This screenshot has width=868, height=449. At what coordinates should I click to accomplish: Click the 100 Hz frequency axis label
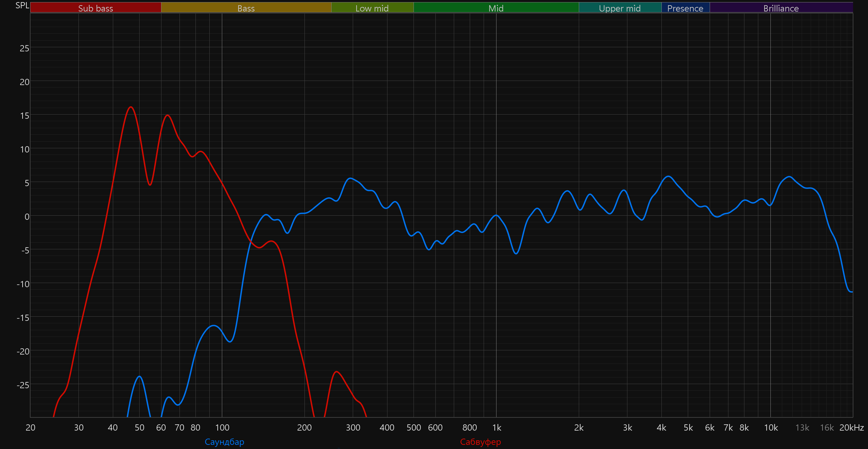(222, 427)
